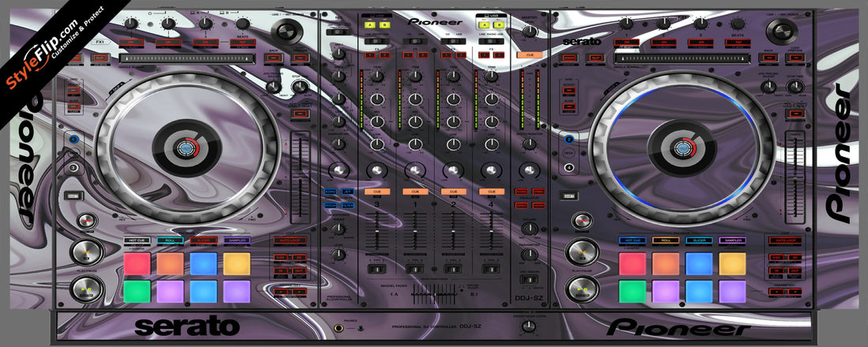Select HOT CUE pad mode on right deck
868x347 pixels.
[632, 241]
